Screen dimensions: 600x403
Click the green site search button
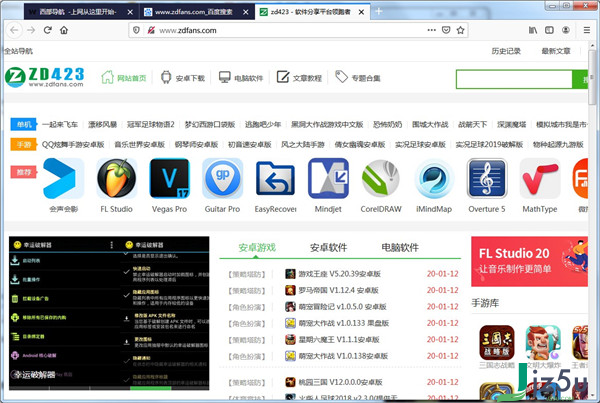(580, 79)
